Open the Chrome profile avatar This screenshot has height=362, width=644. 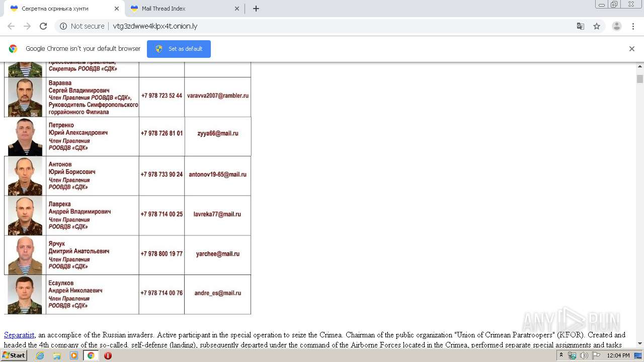[x=617, y=26]
